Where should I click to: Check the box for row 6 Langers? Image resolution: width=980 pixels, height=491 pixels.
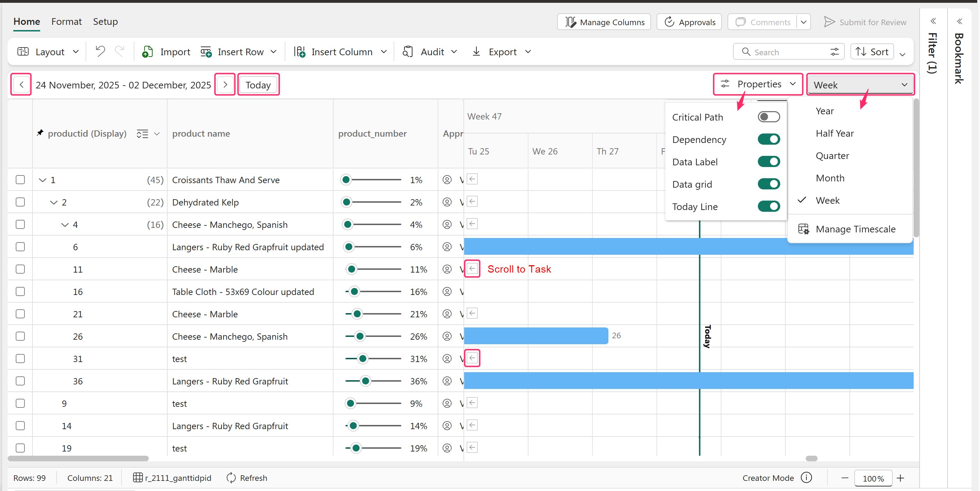[x=21, y=247]
